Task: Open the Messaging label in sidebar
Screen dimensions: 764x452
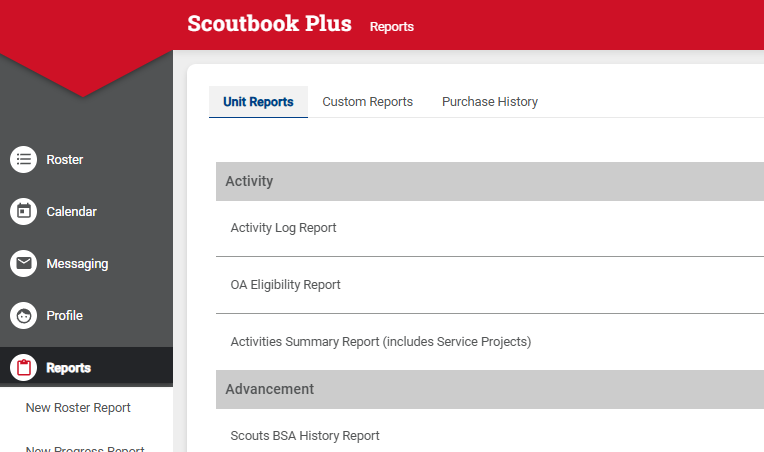Action: click(x=77, y=264)
